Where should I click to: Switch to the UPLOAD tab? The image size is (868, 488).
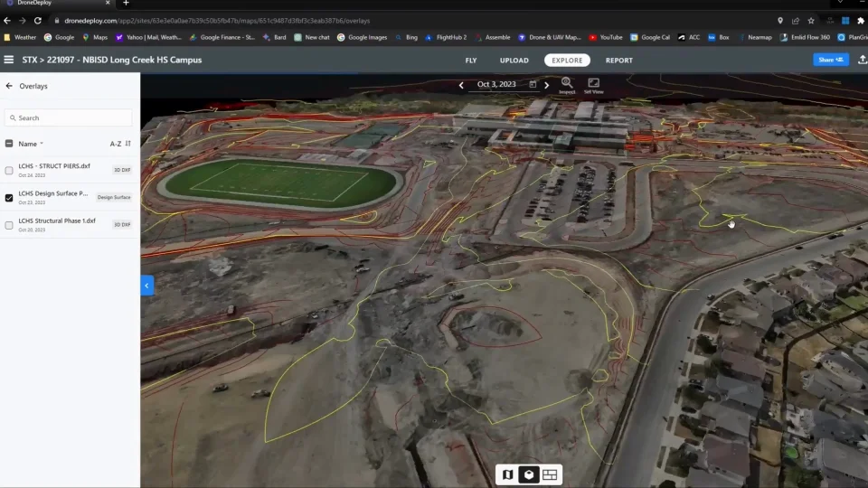(514, 61)
